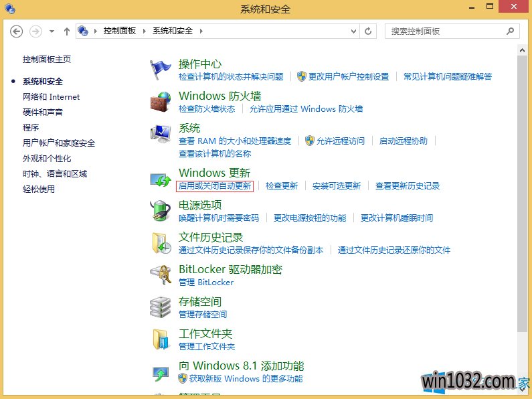Viewport: 532px width, 399px height.
Task: Click the 工作文件夹 folder icon
Action: [x=161, y=339]
